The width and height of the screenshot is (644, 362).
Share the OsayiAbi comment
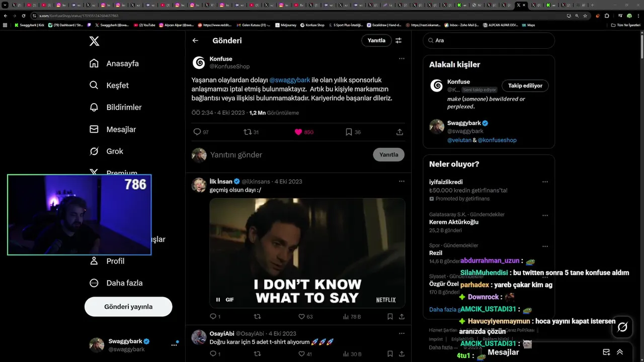click(x=401, y=354)
